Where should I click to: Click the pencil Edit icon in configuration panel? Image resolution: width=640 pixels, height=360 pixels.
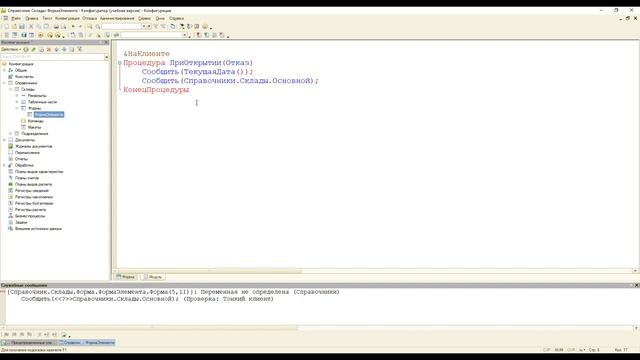point(33,49)
